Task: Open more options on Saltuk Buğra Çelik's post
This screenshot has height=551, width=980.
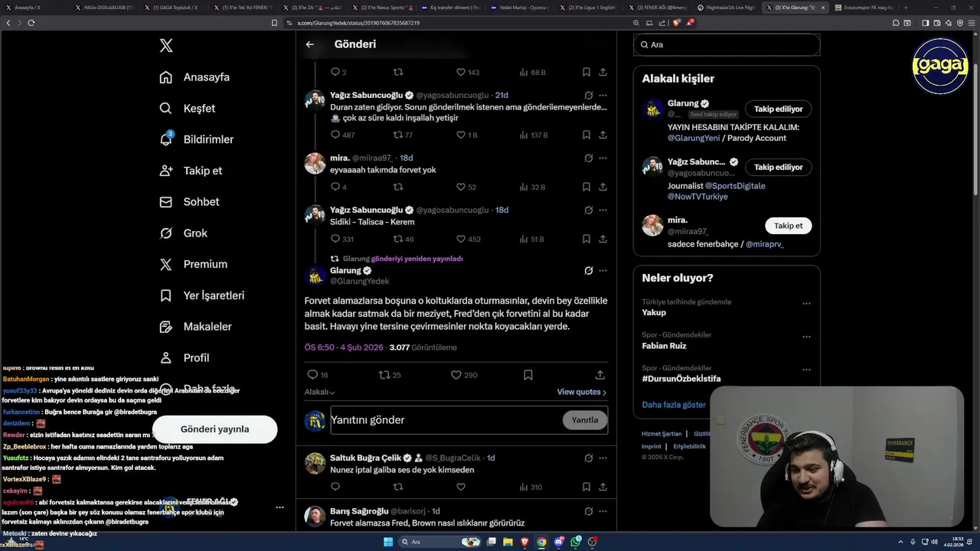Action: [x=603, y=458]
